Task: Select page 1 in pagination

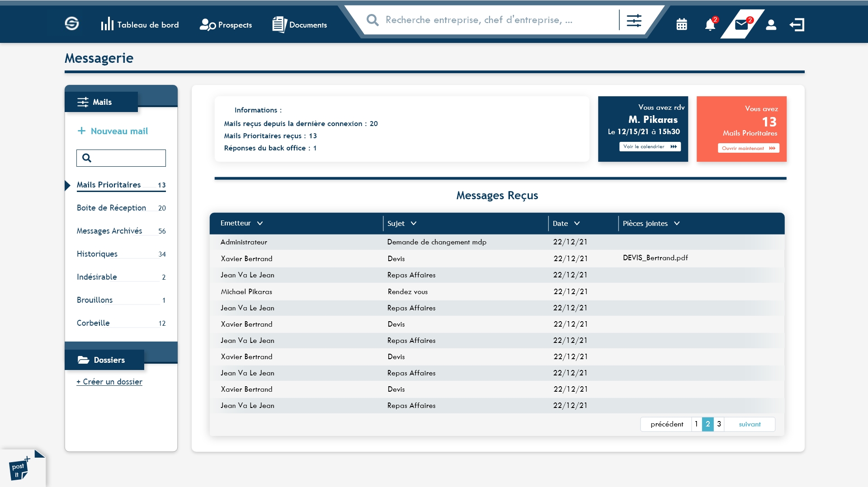Action: (x=697, y=424)
